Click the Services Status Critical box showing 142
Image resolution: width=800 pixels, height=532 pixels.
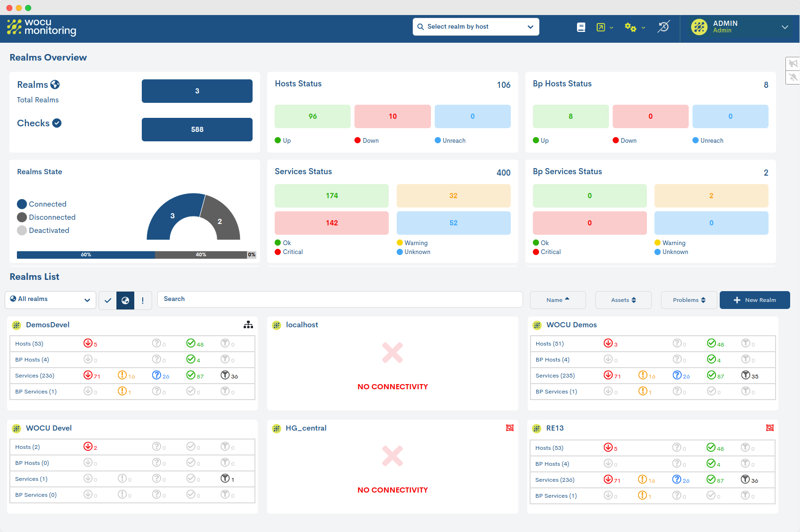331,223
